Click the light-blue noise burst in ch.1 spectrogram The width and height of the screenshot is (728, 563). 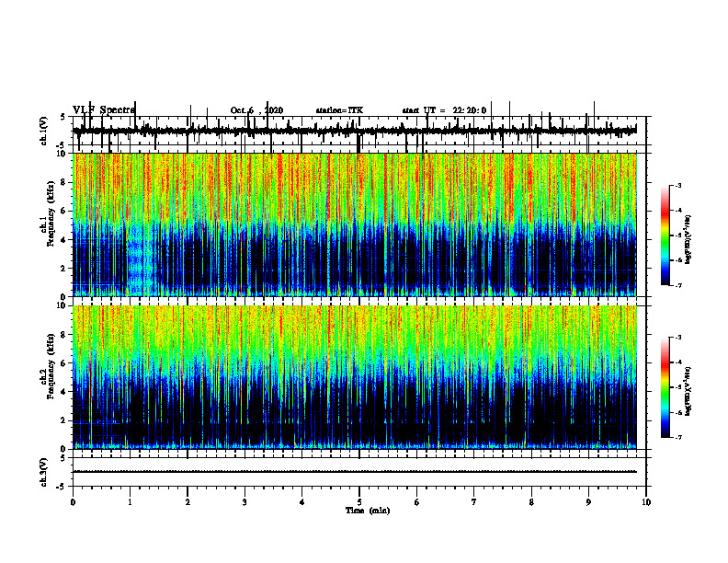pos(140,260)
